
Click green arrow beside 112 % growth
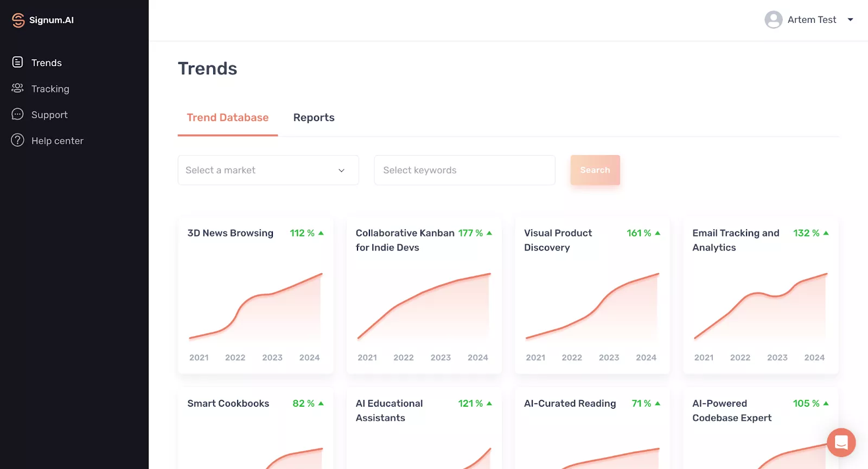click(321, 233)
